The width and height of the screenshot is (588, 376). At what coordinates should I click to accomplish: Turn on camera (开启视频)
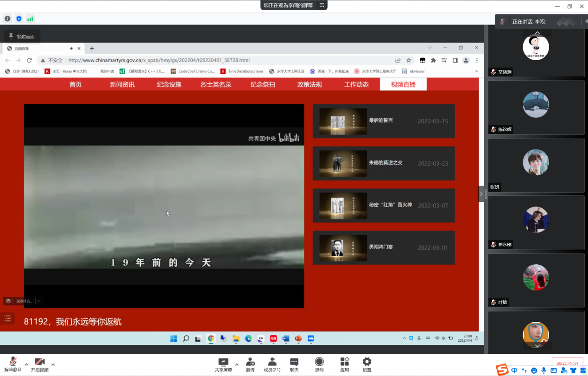[39, 364]
